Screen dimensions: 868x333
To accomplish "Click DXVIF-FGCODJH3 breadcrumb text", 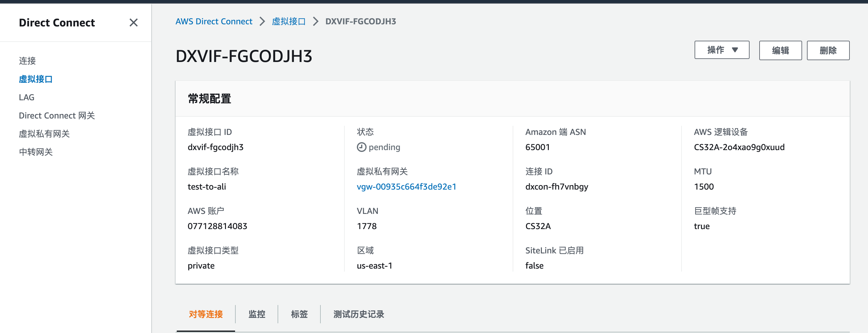I will coord(361,21).
